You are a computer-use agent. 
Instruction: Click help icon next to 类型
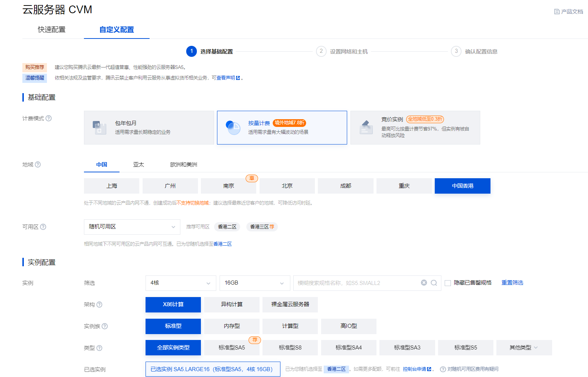[99, 348]
